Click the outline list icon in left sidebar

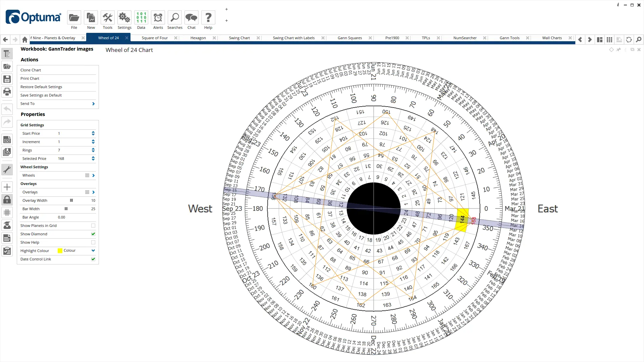pyautogui.click(x=7, y=54)
